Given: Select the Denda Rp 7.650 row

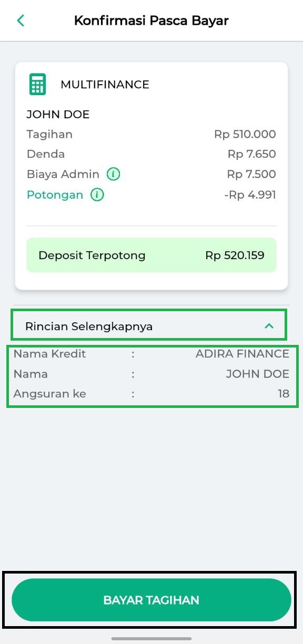Looking at the screenshot, I should [151, 154].
